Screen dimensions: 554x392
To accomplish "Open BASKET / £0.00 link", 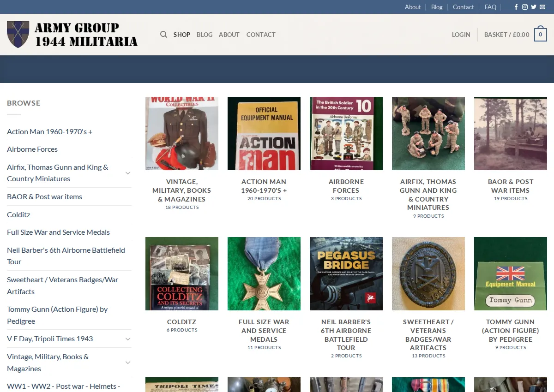I will click(x=506, y=35).
